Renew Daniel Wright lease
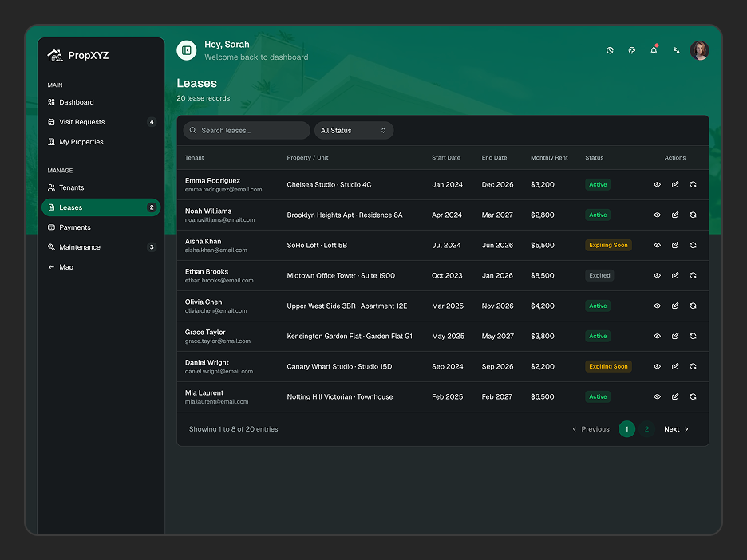Image resolution: width=747 pixels, height=560 pixels. click(694, 367)
